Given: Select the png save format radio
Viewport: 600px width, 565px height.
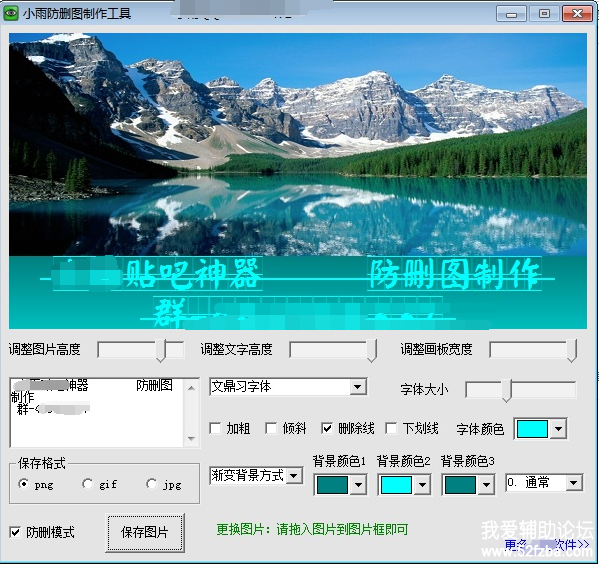Looking at the screenshot, I should click(24, 484).
